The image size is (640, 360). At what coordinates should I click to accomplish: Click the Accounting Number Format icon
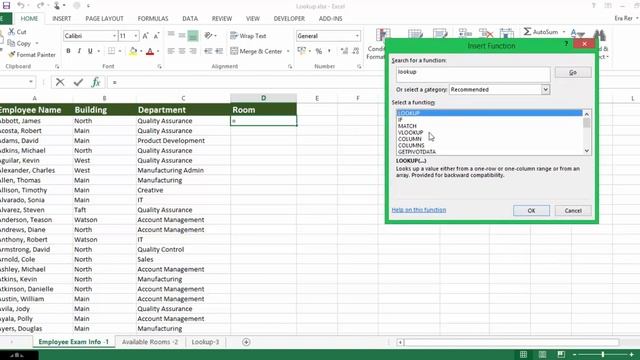pyautogui.click(x=302, y=51)
